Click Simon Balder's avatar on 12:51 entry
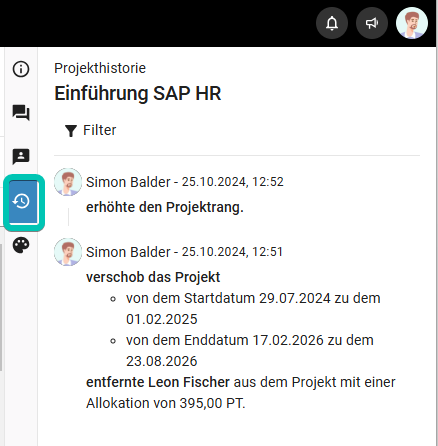 [x=68, y=252]
